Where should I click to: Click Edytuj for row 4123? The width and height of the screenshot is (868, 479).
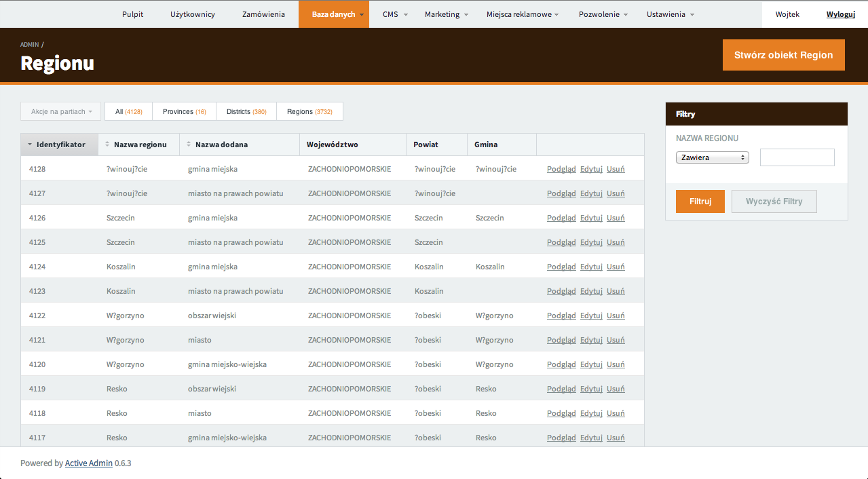591,291
